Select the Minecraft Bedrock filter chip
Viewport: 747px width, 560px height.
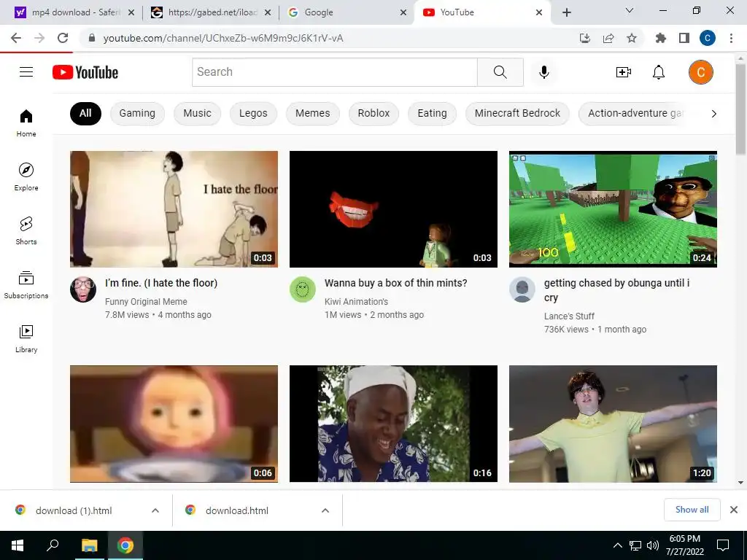(517, 113)
